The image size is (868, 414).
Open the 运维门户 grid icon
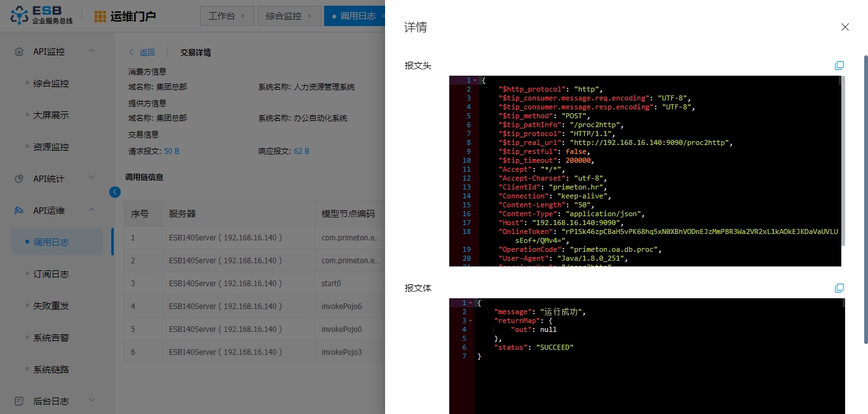(x=100, y=17)
